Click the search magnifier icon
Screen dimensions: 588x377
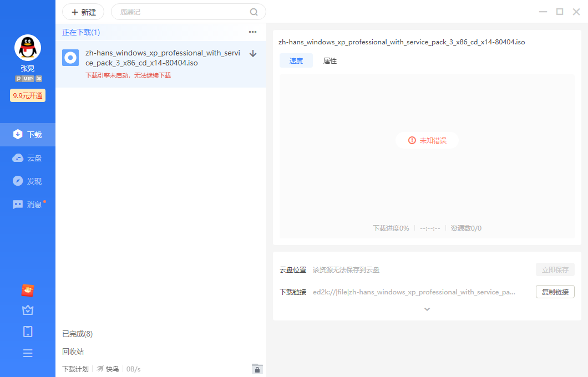[254, 12]
